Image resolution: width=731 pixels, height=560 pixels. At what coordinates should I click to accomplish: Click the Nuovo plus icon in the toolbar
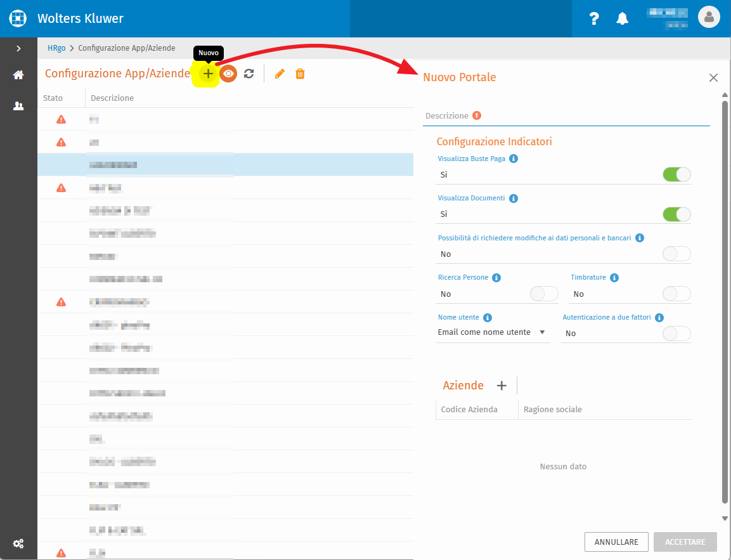point(209,74)
